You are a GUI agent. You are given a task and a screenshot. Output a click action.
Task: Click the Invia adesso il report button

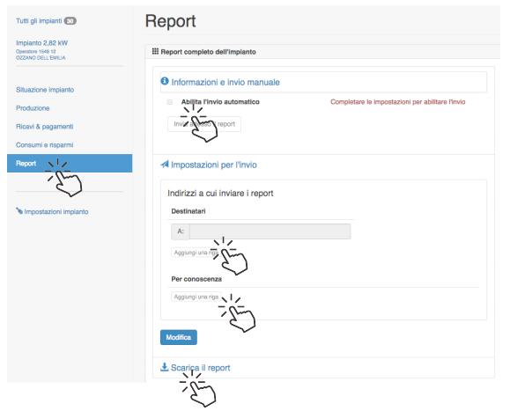pyautogui.click(x=203, y=124)
